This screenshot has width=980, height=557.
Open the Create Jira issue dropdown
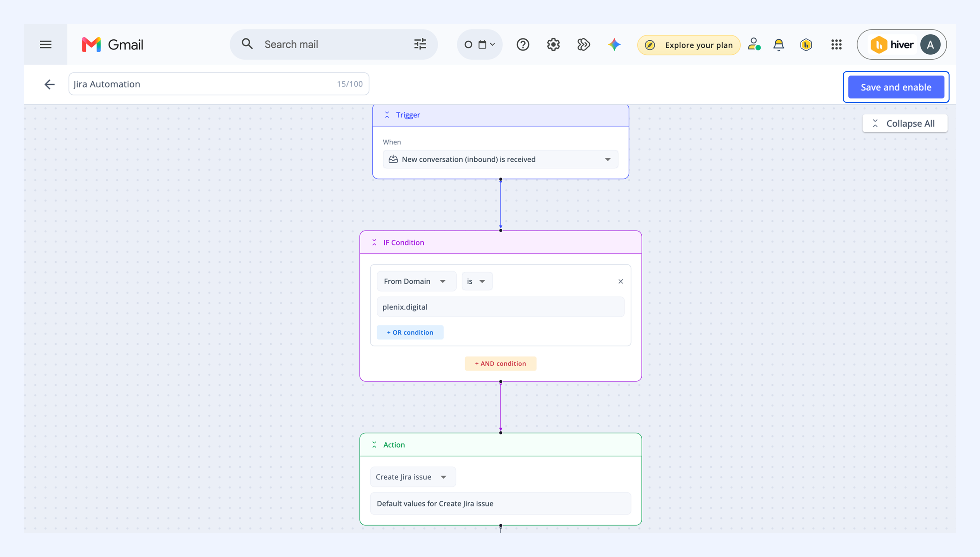tap(413, 477)
